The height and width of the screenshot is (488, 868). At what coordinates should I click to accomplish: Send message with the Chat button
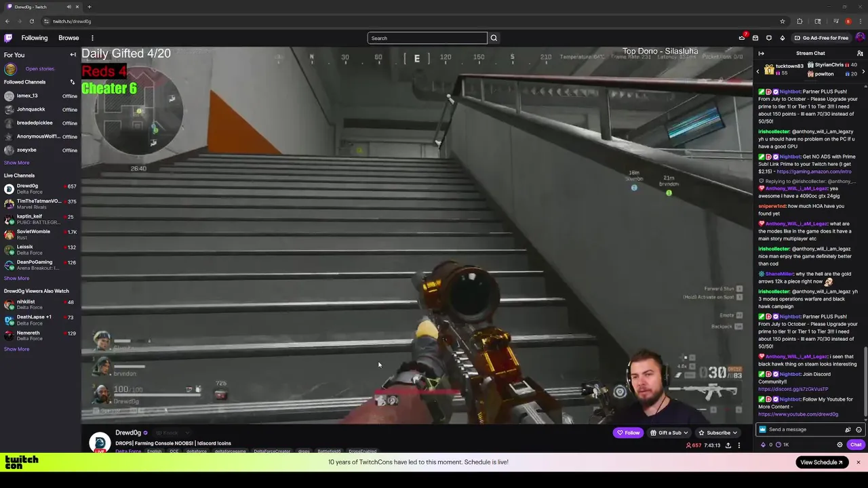855,445
